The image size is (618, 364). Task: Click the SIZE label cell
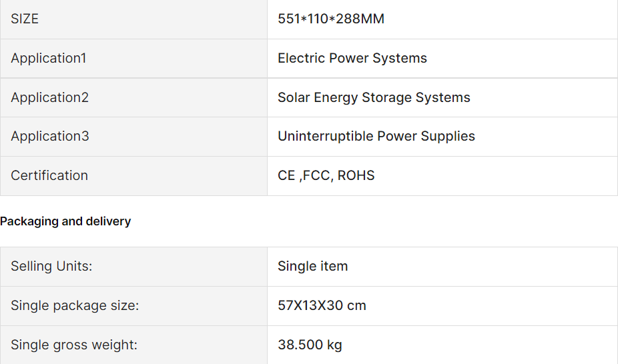pos(25,19)
